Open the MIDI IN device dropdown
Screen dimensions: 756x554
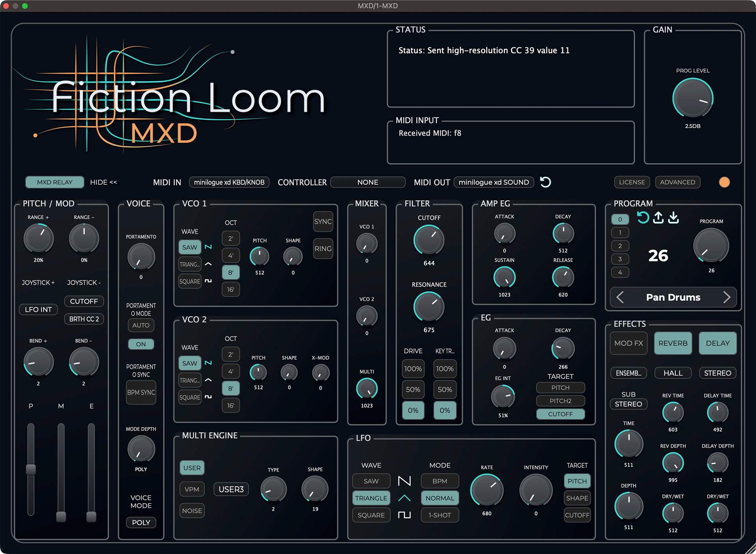(229, 182)
